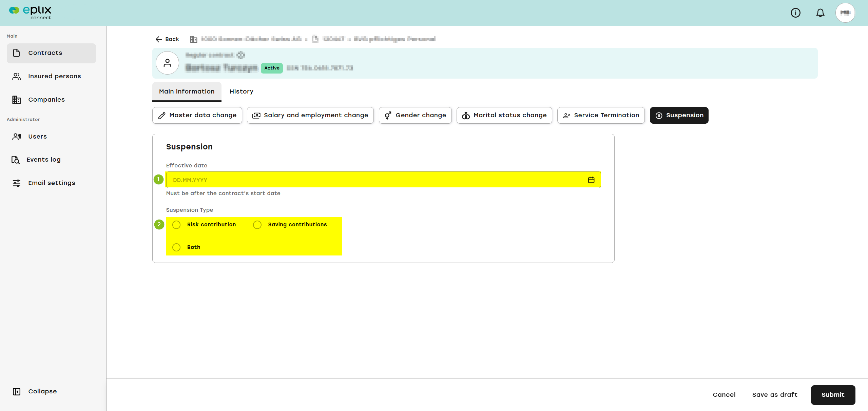Viewport: 868px width, 411px height.
Task: Submit the suspension form
Action: [x=833, y=395]
